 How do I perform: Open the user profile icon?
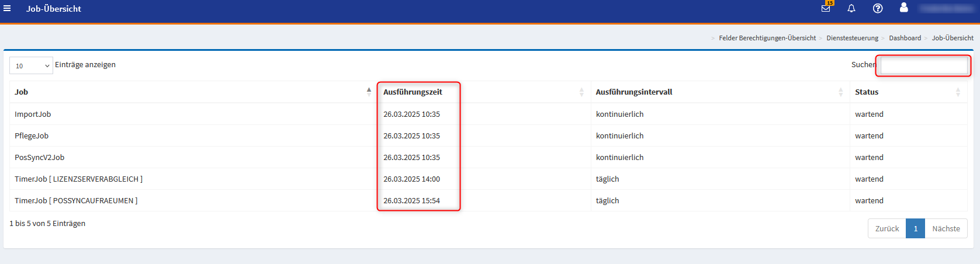903,8
